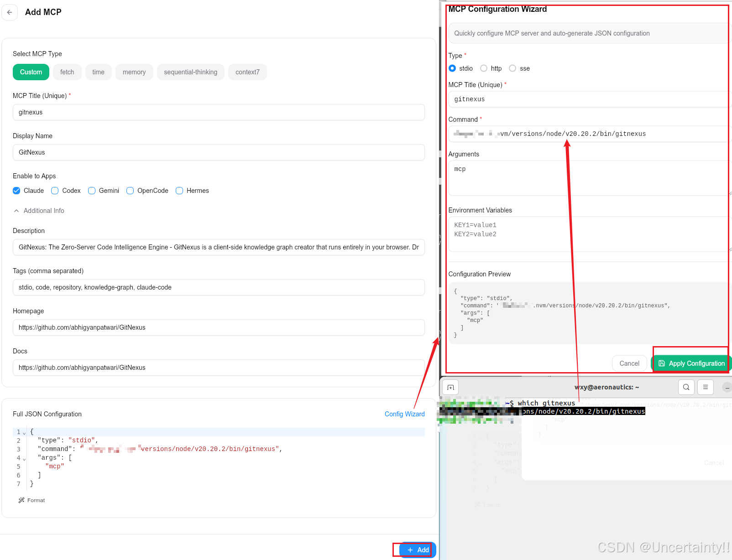
Task: Edit the gitnexus MCP Title field
Action: click(219, 112)
